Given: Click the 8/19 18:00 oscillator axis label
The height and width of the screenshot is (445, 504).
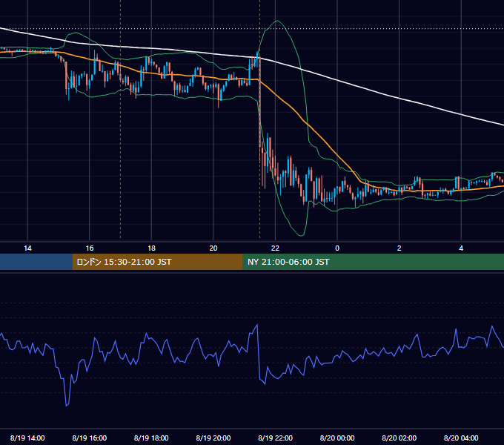Looking at the screenshot, I should point(151,438).
